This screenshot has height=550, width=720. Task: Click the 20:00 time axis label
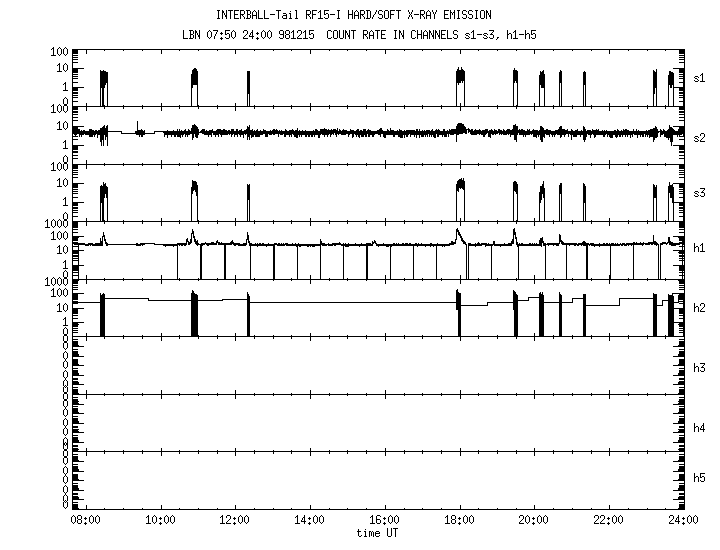(534, 521)
